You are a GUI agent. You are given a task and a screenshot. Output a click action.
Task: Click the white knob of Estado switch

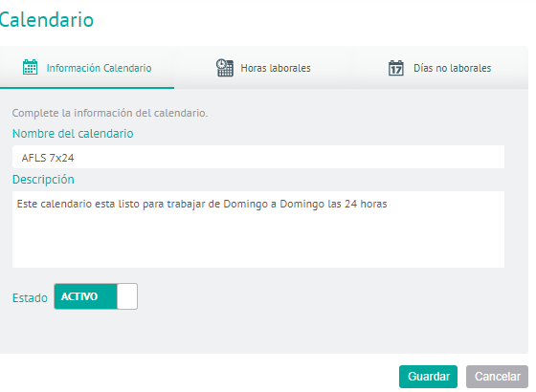127,296
